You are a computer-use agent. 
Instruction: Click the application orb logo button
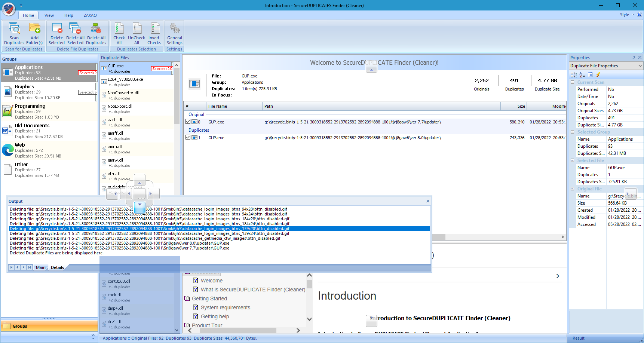(9, 9)
